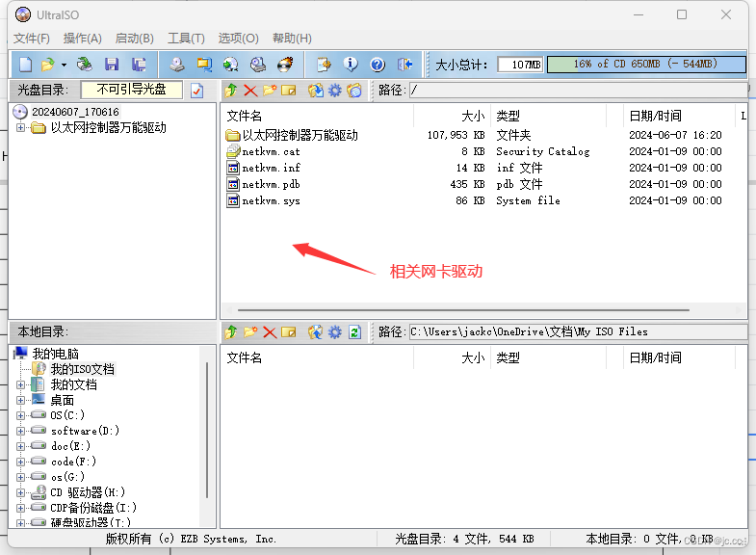Click the 不可引导光盘 boot status field

click(x=132, y=90)
